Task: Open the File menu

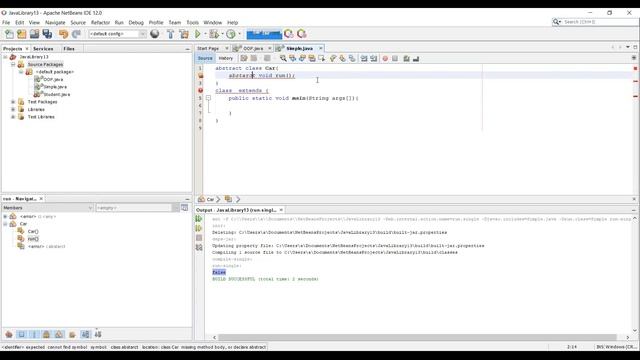Action: click(x=6, y=22)
